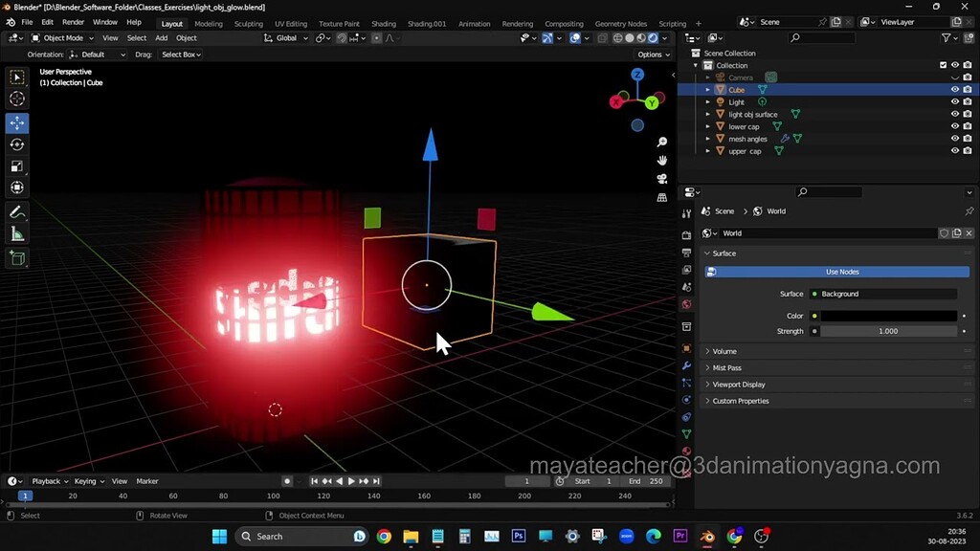Disable camera rendering for the upper cap object
Viewport: 980px width, 551px height.
pyautogui.click(x=967, y=151)
